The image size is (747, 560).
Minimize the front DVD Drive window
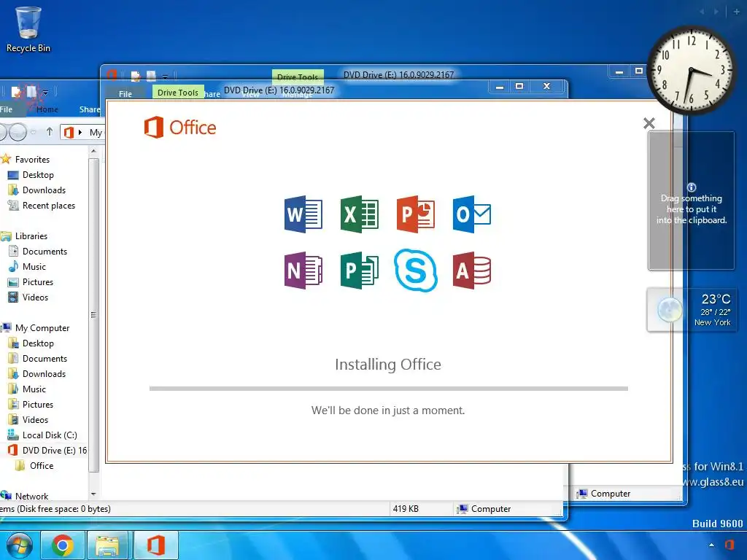click(x=500, y=87)
